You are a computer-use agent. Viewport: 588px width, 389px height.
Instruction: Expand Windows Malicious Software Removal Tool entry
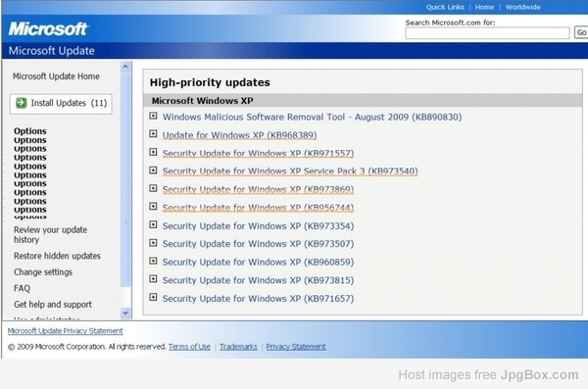pyautogui.click(x=153, y=116)
